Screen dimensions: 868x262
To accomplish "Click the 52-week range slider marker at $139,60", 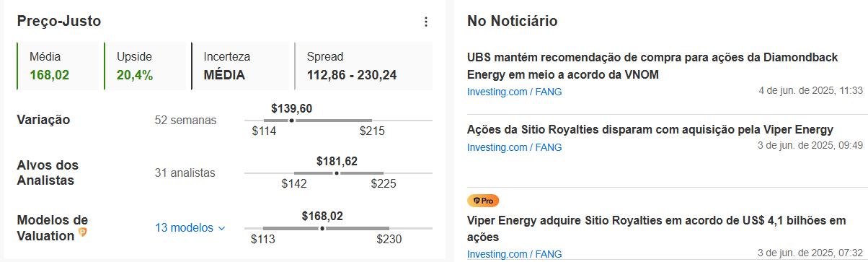I will click(291, 121).
